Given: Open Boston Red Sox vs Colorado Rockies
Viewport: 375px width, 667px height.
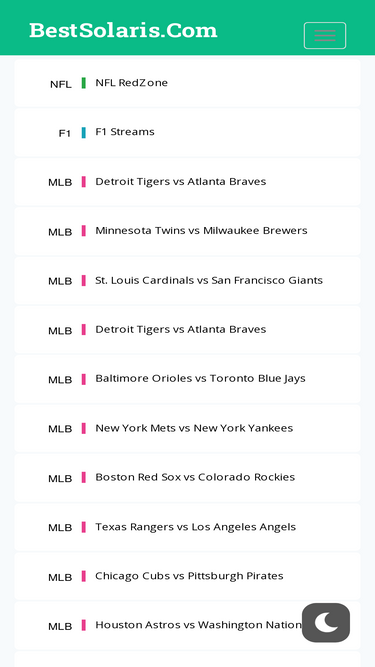Looking at the screenshot, I should (x=188, y=477).
